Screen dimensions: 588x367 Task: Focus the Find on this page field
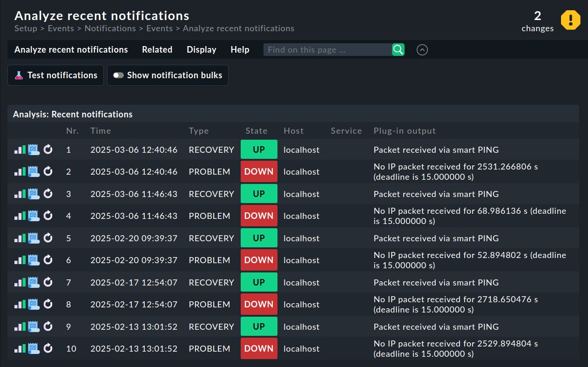[x=326, y=49]
